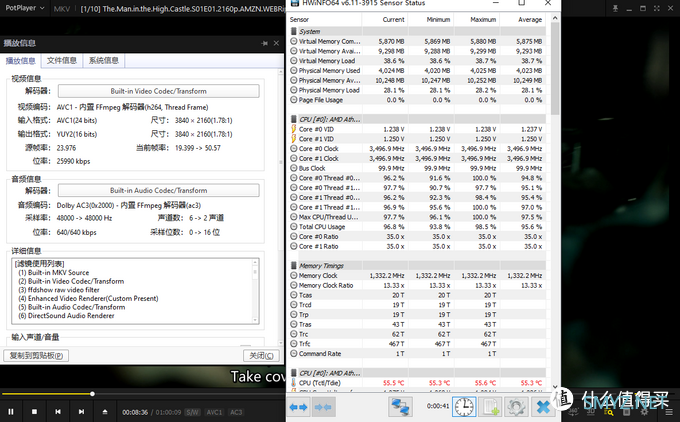This screenshot has height=422, width=680.
Task: Open HWiNFO sensor settings gear icon
Action: (516, 407)
